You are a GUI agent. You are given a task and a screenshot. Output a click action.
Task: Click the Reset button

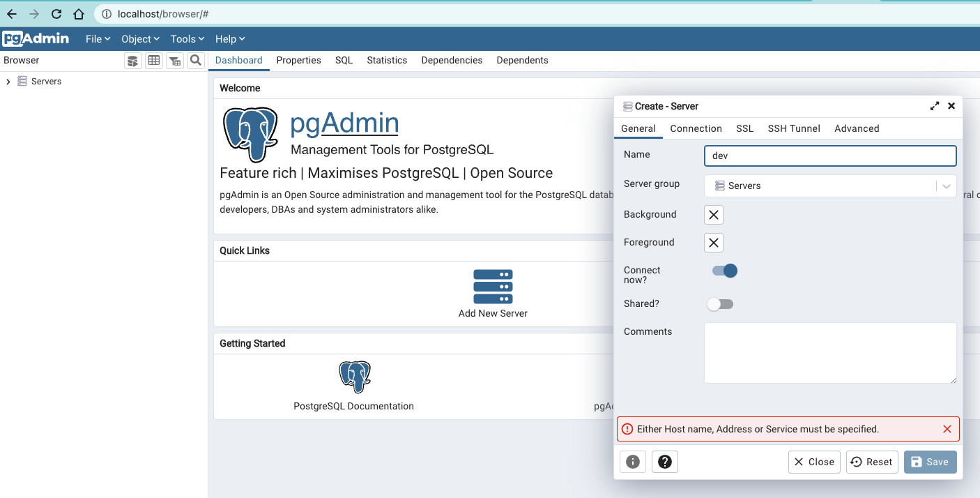(872, 462)
